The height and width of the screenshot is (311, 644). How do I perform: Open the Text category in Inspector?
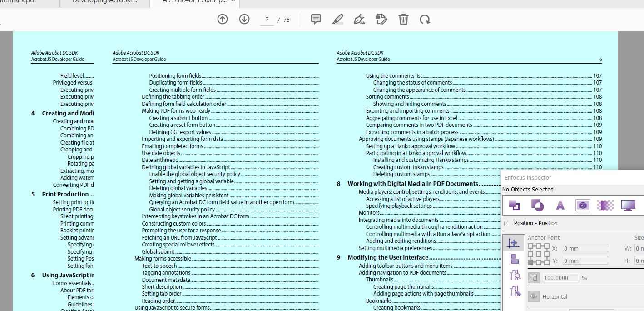pos(560,206)
